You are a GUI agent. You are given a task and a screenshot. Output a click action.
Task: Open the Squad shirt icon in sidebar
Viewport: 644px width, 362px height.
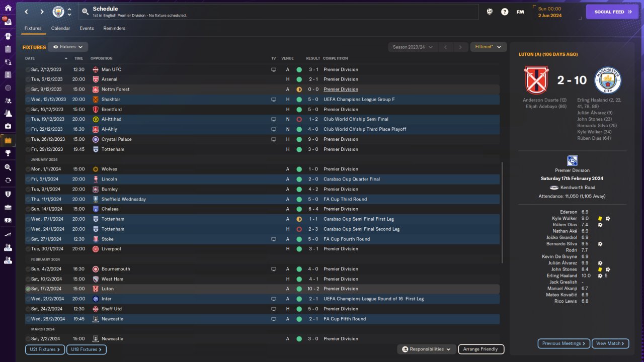coord(8,36)
